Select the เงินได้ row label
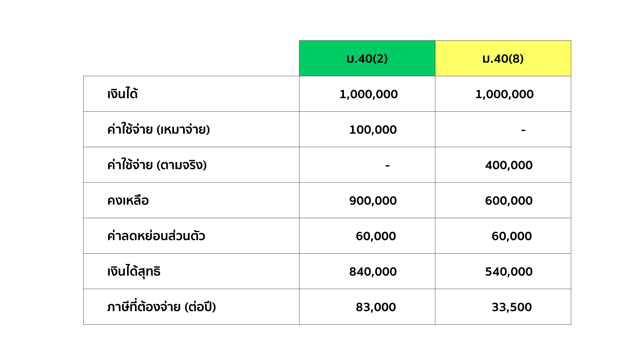This screenshot has width=644, height=353. click(123, 94)
